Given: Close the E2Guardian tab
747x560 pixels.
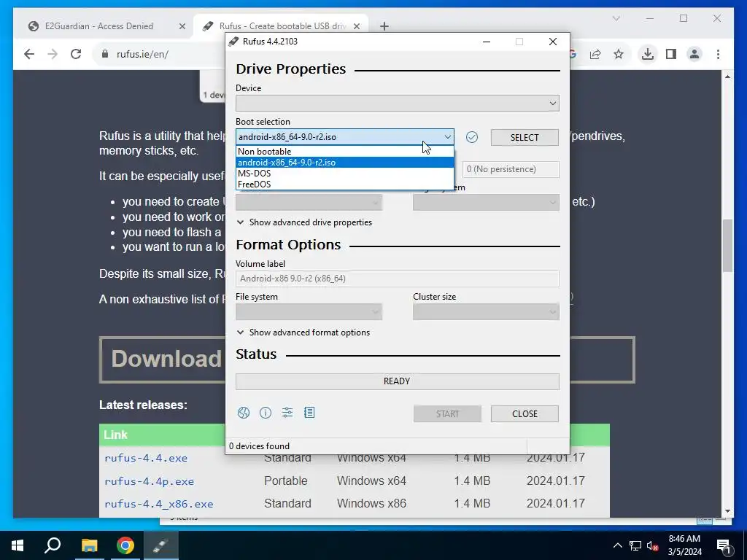Looking at the screenshot, I should [x=182, y=26].
